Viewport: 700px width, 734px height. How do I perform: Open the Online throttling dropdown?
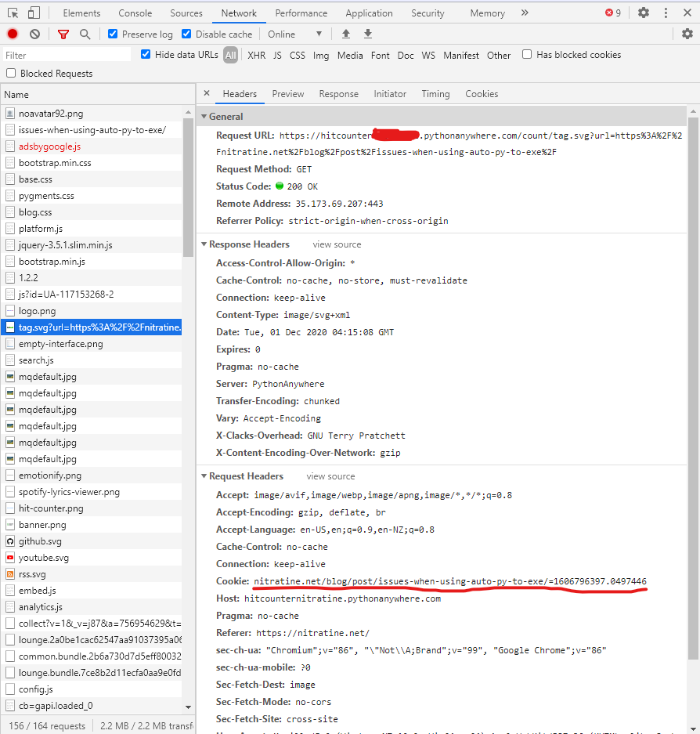(x=294, y=34)
